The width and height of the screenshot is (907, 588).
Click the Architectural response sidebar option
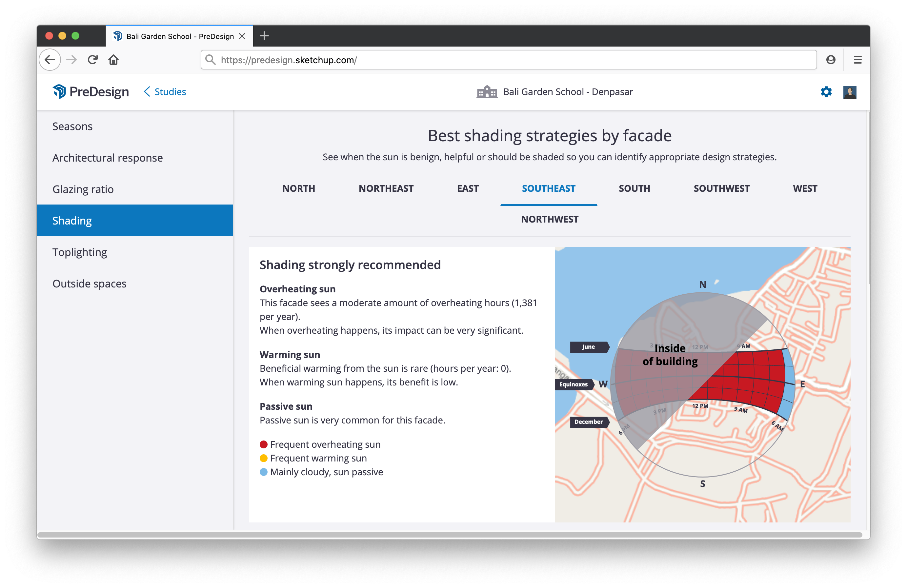(107, 157)
